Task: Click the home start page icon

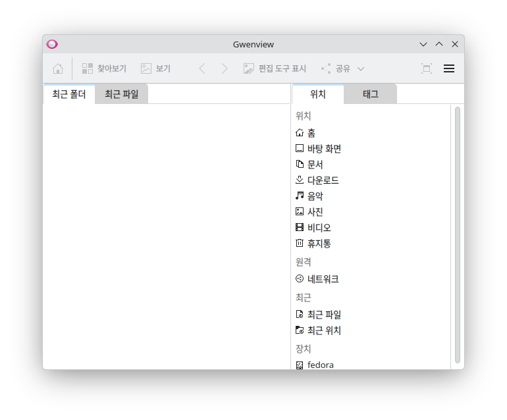Action: 58,68
